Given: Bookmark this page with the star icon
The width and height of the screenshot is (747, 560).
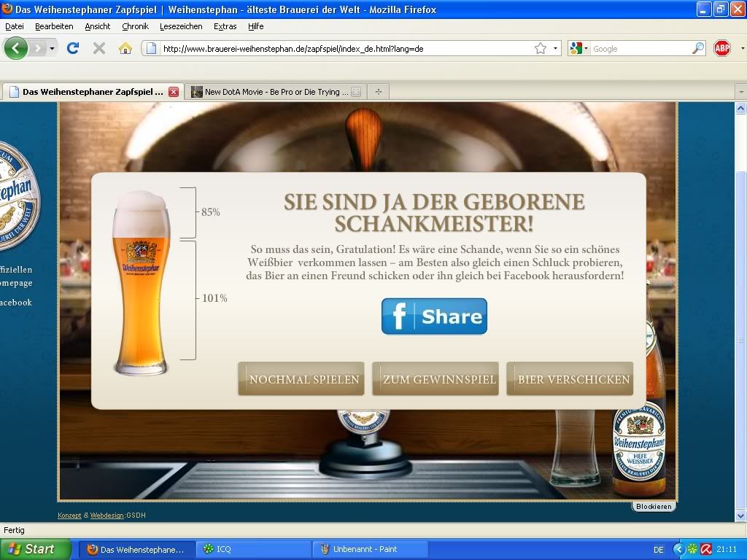Looking at the screenshot, I should (x=541, y=48).
